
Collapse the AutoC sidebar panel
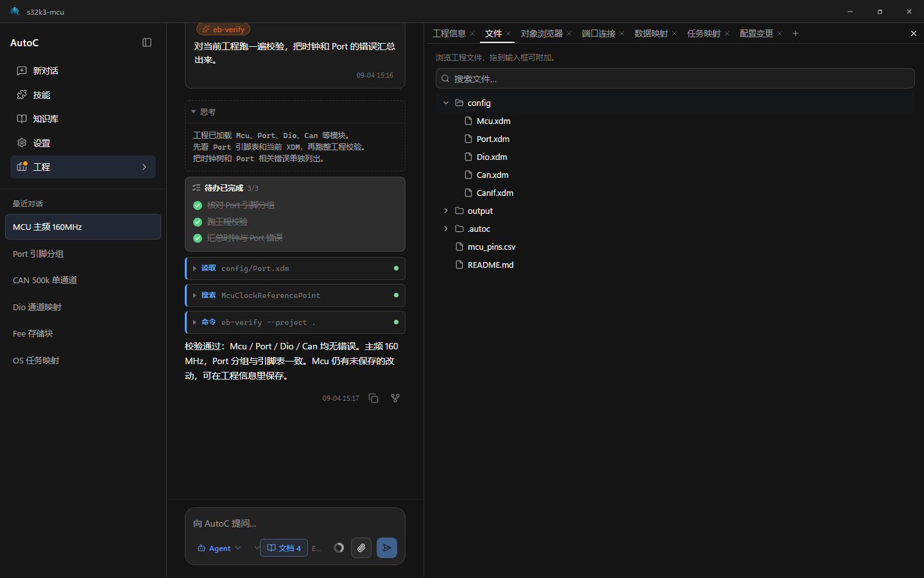tap(147, 42)
